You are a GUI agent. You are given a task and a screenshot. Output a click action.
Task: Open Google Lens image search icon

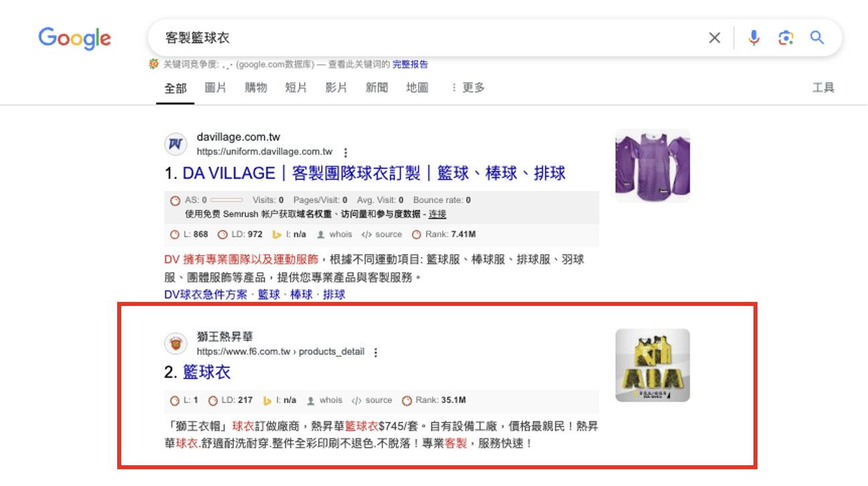pos(786,38)
